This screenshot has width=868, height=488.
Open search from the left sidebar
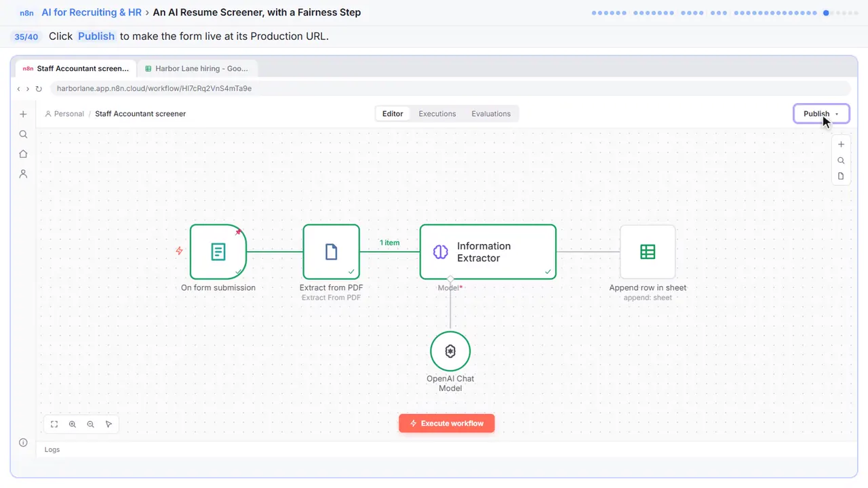23,134
